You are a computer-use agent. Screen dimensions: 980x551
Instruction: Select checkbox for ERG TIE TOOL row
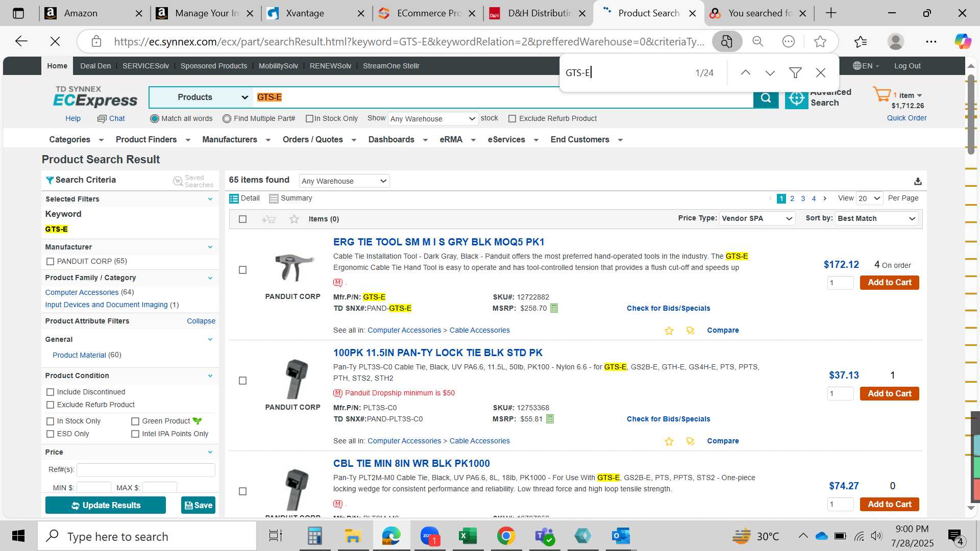click(x=242, y=270)
